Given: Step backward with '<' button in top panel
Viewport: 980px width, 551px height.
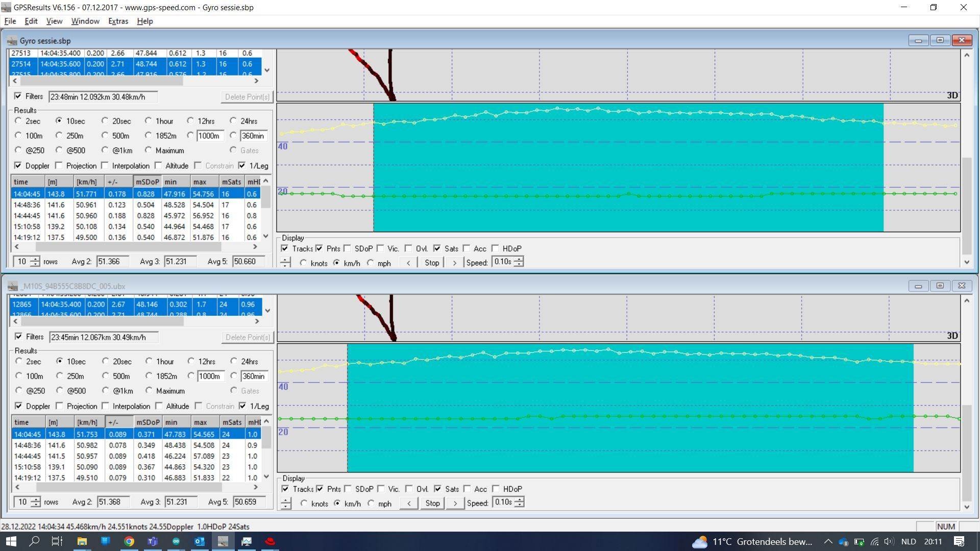Looking at the screenshot, I should (408, 263).
